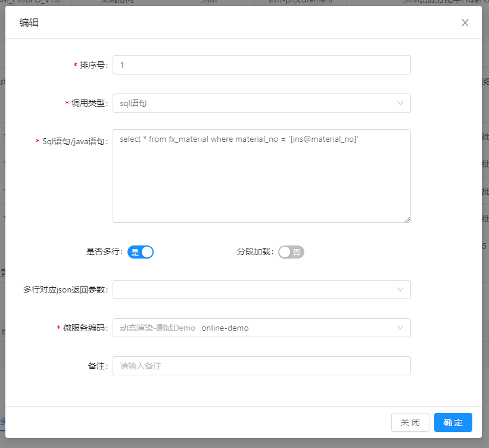Viewport: 489px width, 448px height.
Task: Click the 备注 input field
Action: tap(261, 366)
